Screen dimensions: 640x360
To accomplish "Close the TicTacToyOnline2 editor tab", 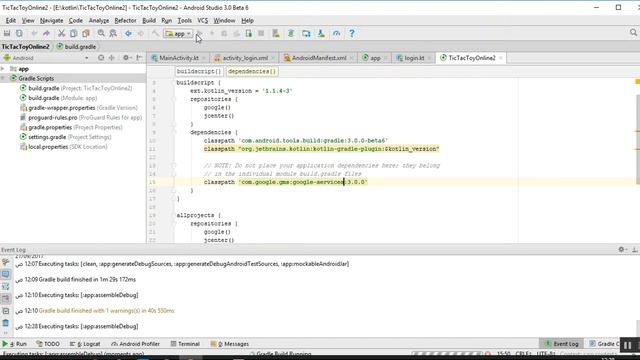I will click(500, 58).
